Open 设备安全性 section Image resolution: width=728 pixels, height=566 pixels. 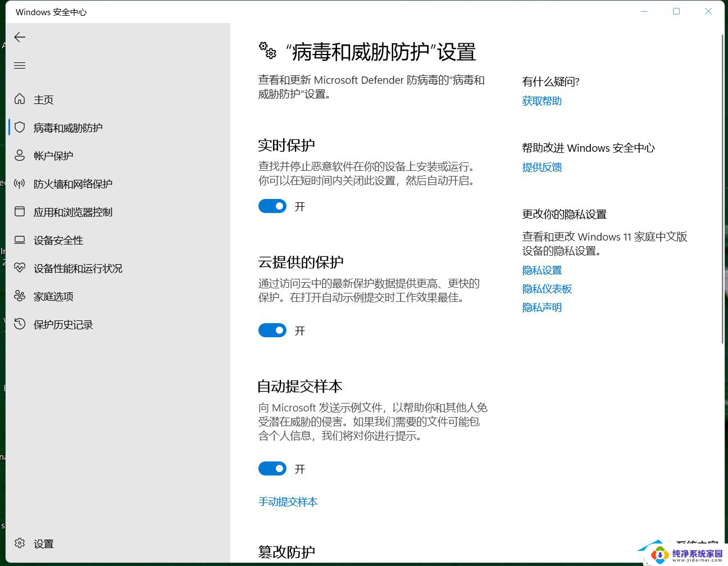click(x=118, y=240)
